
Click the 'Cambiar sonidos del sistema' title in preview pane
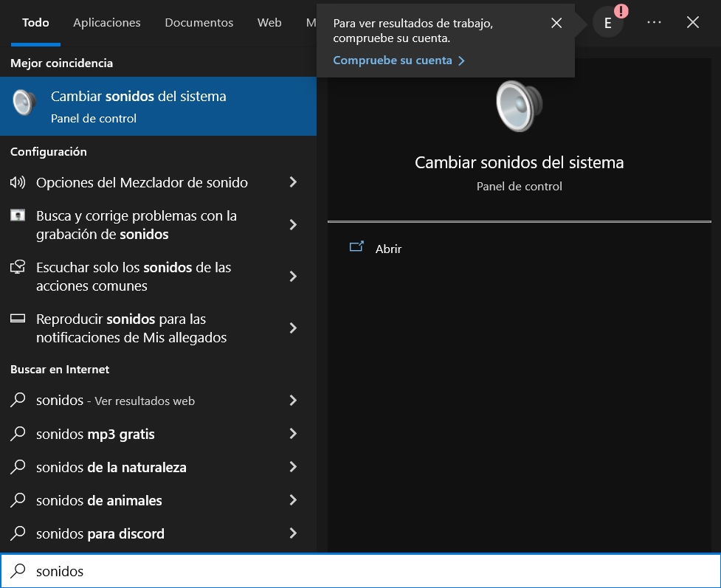(519, 162)
